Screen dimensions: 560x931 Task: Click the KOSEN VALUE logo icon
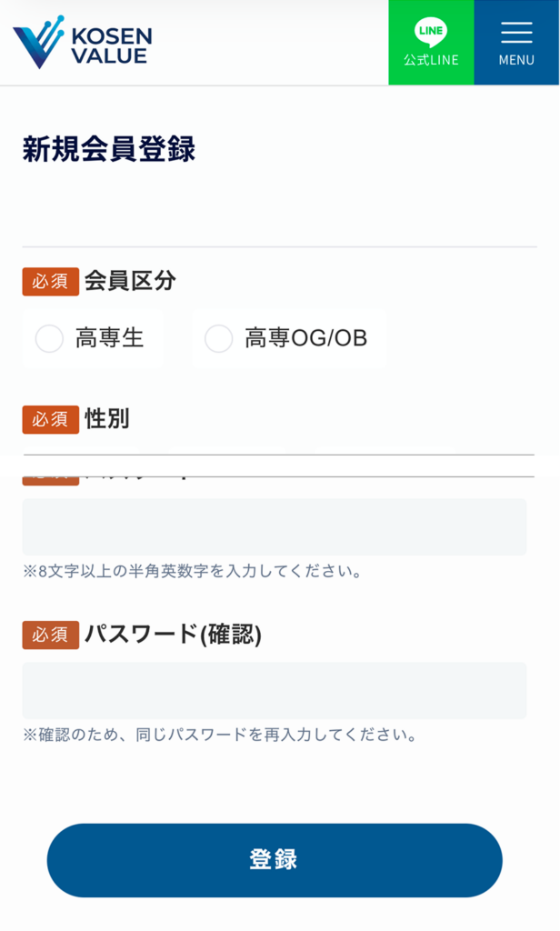[x=38, y=42]
